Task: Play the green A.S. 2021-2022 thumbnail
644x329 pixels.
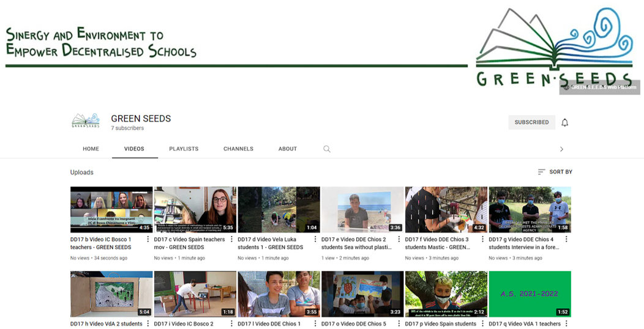Action: pyautogui.click(x=530, y=294)
